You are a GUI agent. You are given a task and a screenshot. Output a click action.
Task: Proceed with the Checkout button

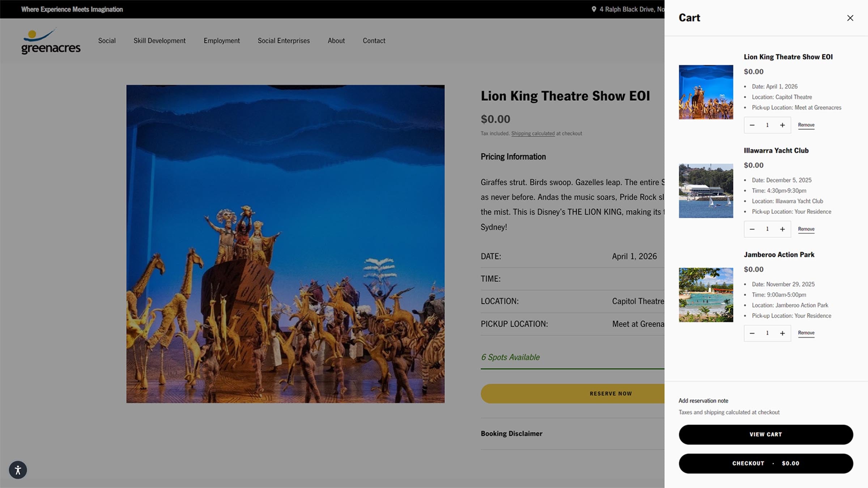point(766,463)
